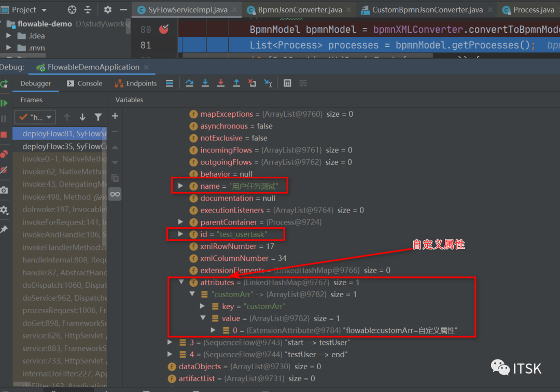Open Evaluate Expression calculator icon

287,83
